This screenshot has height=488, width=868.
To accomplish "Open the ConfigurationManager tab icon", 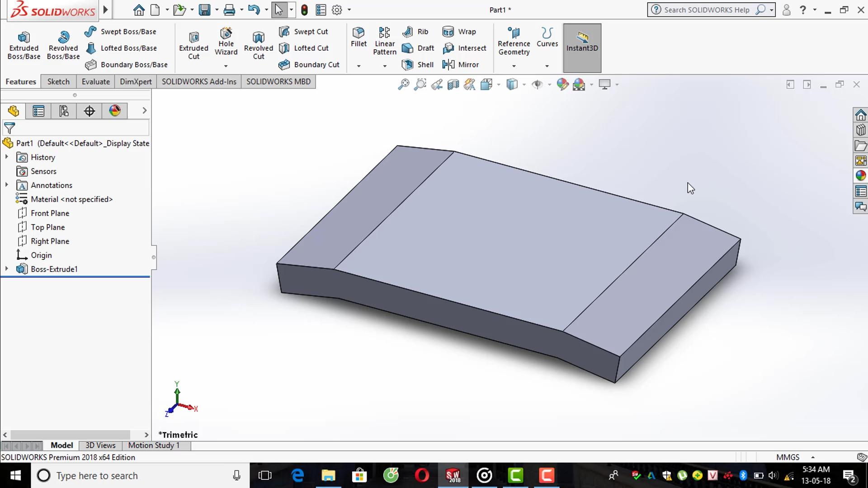I will 64,111.
